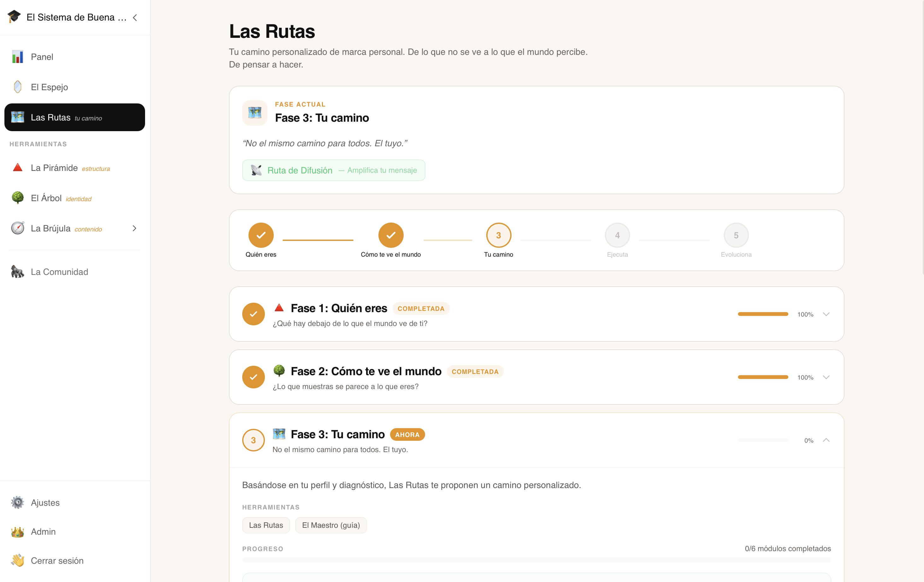
Task: Click the waving hand icon
Action: point(18,561)
